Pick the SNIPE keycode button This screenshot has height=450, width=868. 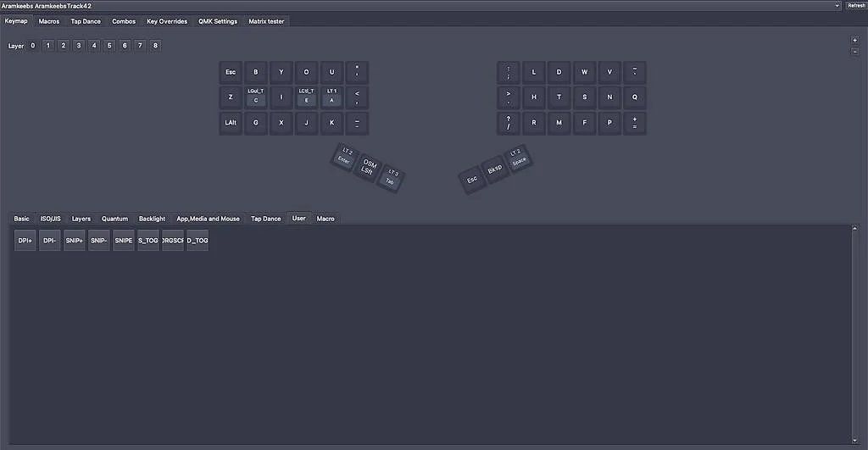click(x=124, y=240)
